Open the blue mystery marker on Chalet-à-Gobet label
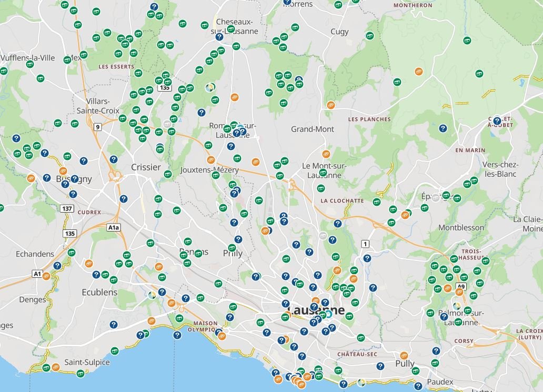This screenshot has width=543, height=392. pos(497,121)
